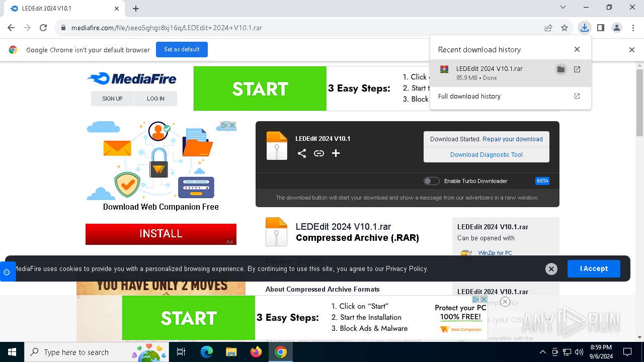Open the downloaded file in a new tab
This screenshot has height=362, width=644.
point(577,69)
